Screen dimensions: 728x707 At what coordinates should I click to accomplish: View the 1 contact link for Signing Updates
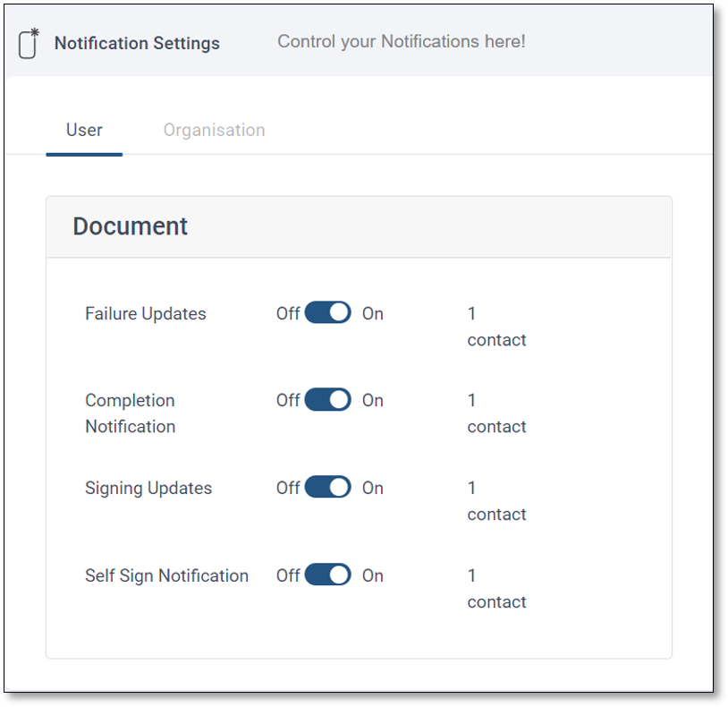click(x=496, y=501)
